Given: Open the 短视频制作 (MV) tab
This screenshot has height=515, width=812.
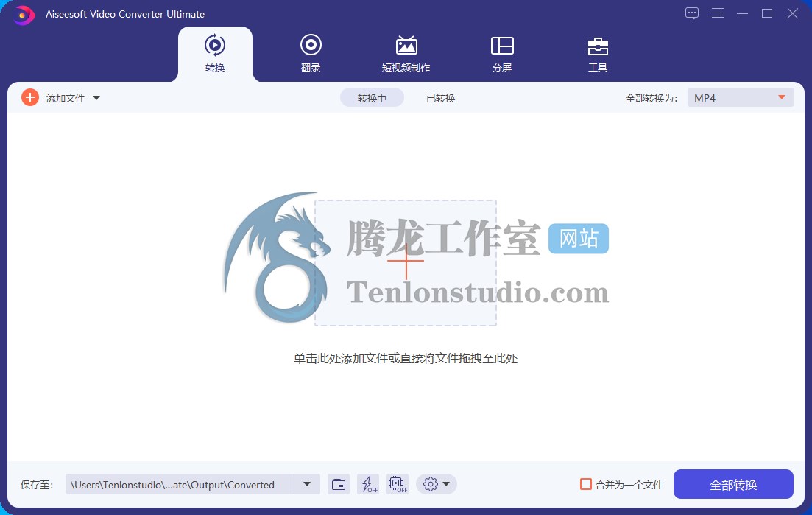Looking at the screenshot, I should [x=406, y=54].
